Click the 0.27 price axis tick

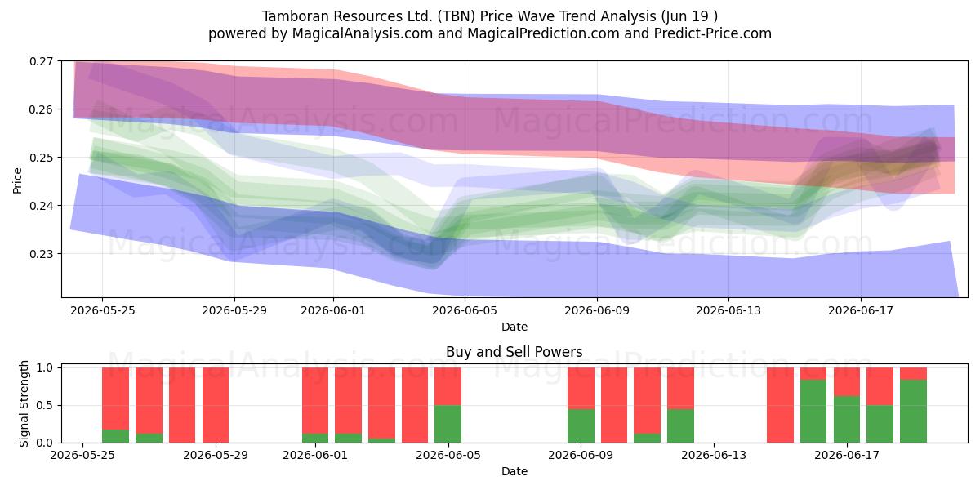(x=40, y=61)
